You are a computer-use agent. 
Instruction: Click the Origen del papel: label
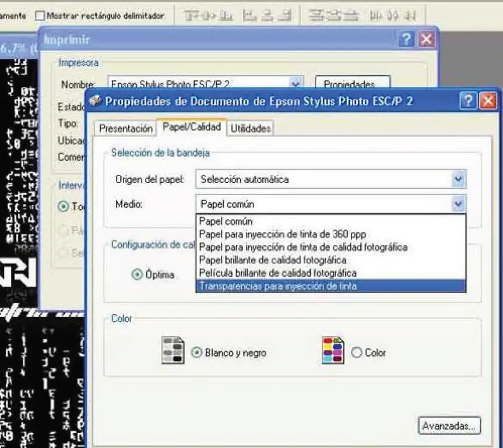click(150, 179)
